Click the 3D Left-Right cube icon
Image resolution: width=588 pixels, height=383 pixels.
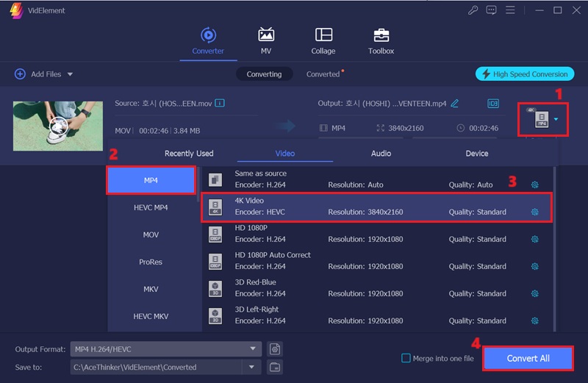(x=215, y=316)
